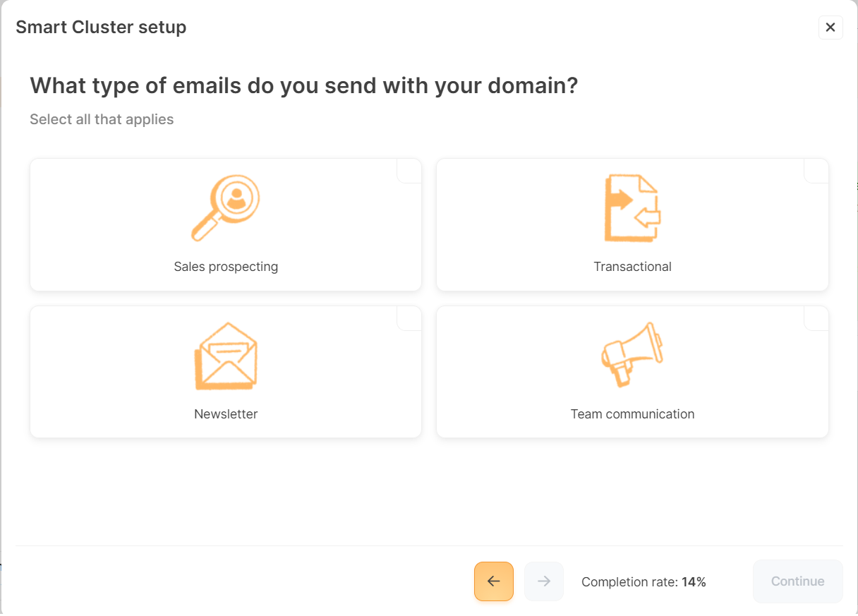Toggle the Team communication corner checkbox
This screenshot has height=616, width=858.
tap(816, 318)
